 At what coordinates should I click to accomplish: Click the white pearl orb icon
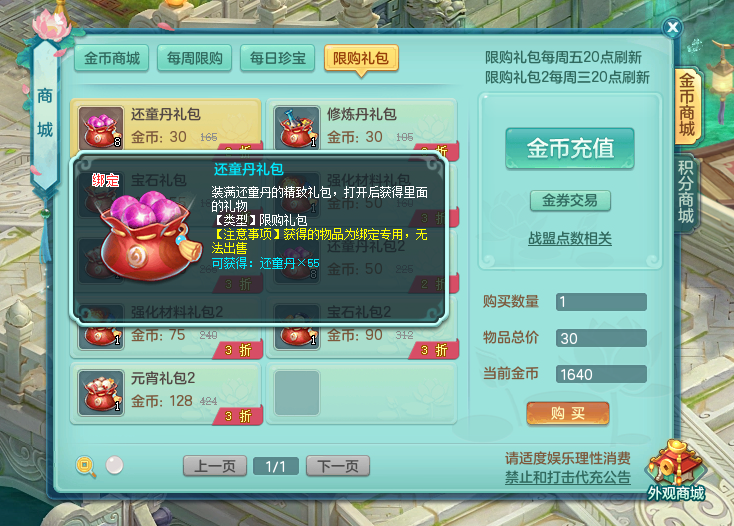[x=114, y=465]
